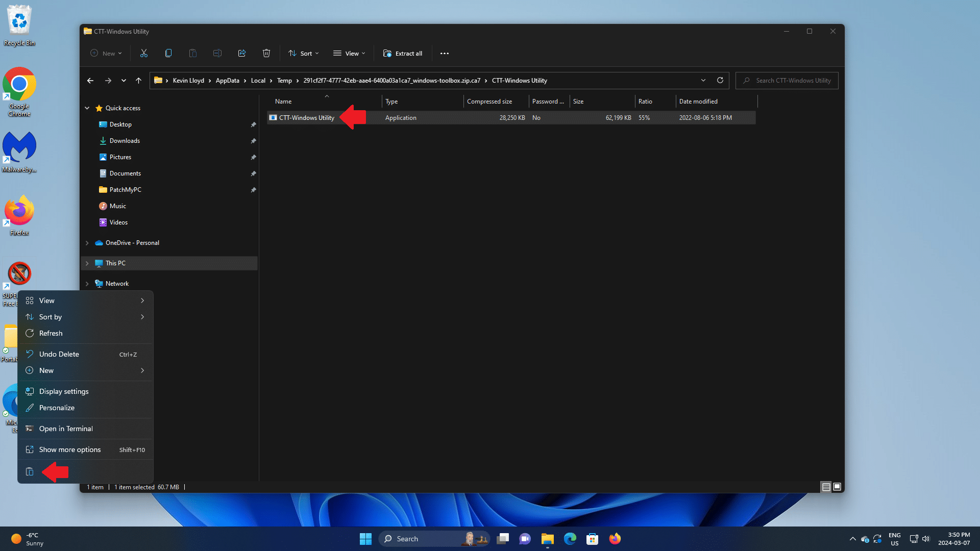Viewport: 980px width, 551px height.
Task: Go up one folder level with the arrow
Action: (138, 81)
